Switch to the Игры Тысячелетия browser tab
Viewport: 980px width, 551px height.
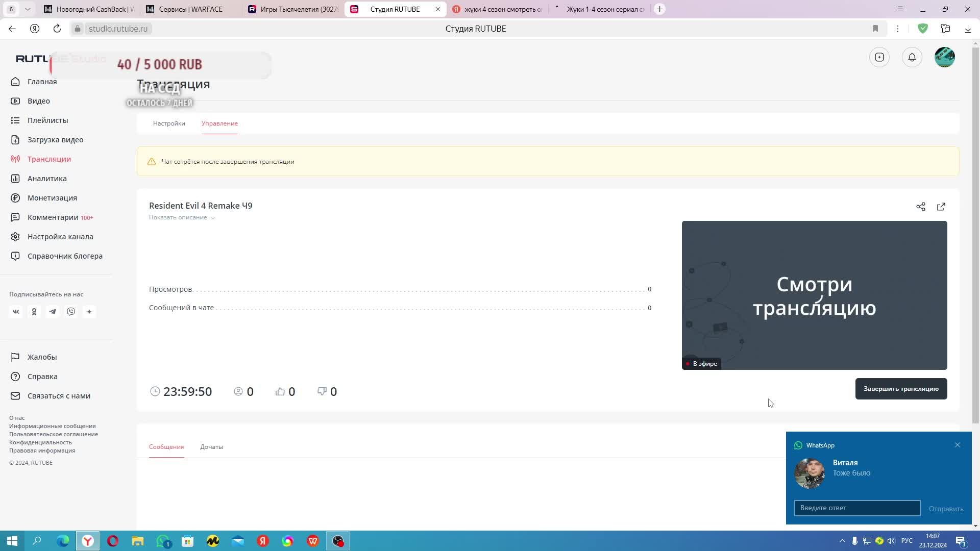click(x=293, y=9)
